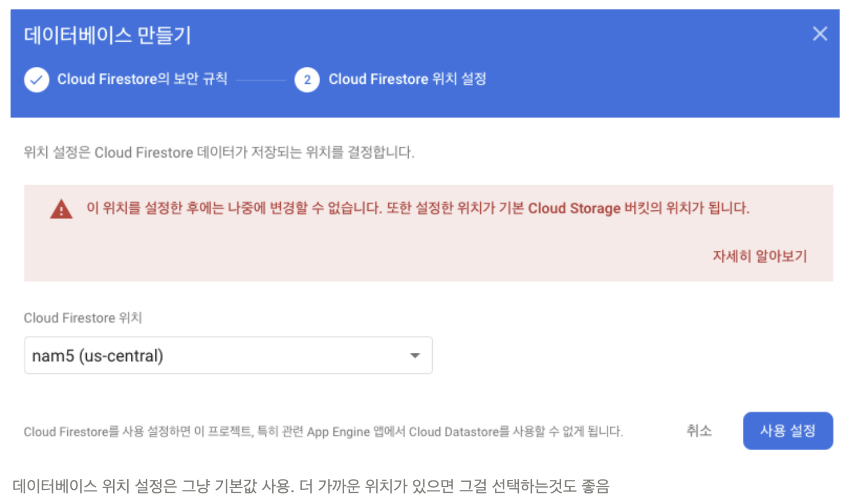This screenshot has height=504, width=849.
Task: Click the numbered circle 2 step indicator
Action: pyautogui.click(x=306, y=80)
